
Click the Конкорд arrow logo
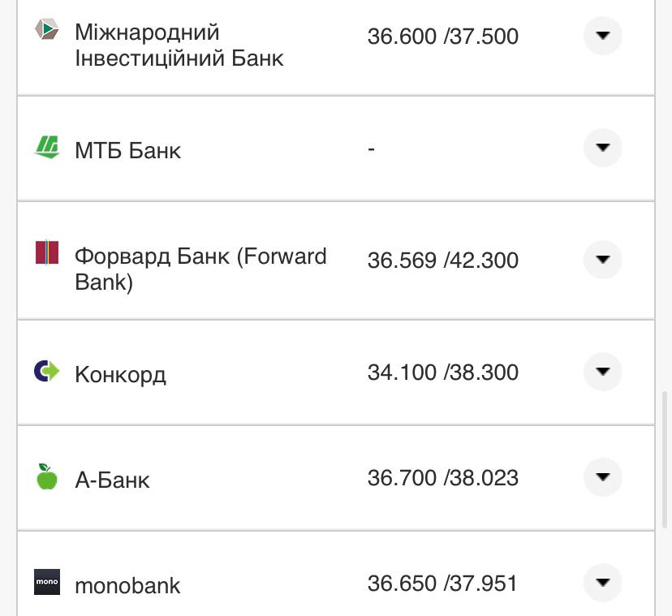coord(46,372)
